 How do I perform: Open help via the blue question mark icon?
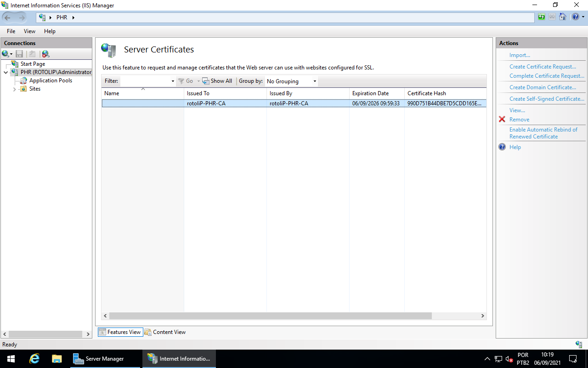tap(575, 17)
